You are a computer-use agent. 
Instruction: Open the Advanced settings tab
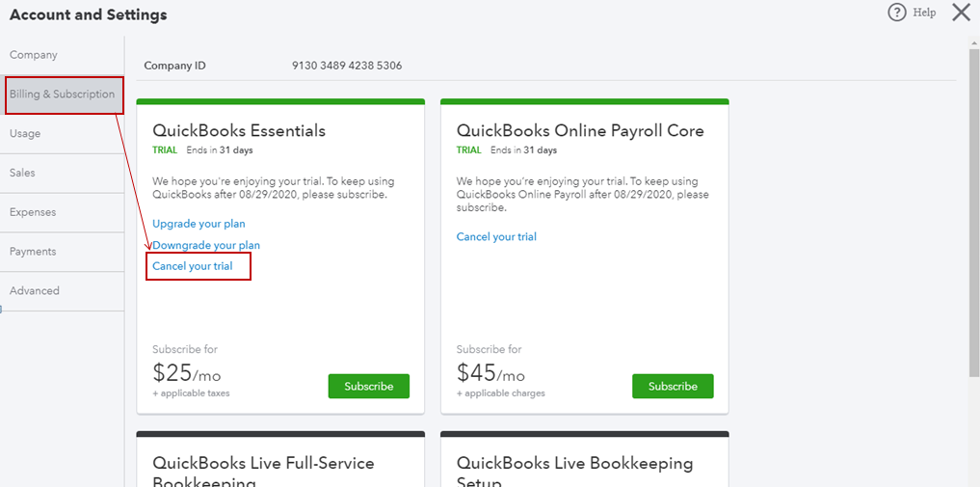35,291
